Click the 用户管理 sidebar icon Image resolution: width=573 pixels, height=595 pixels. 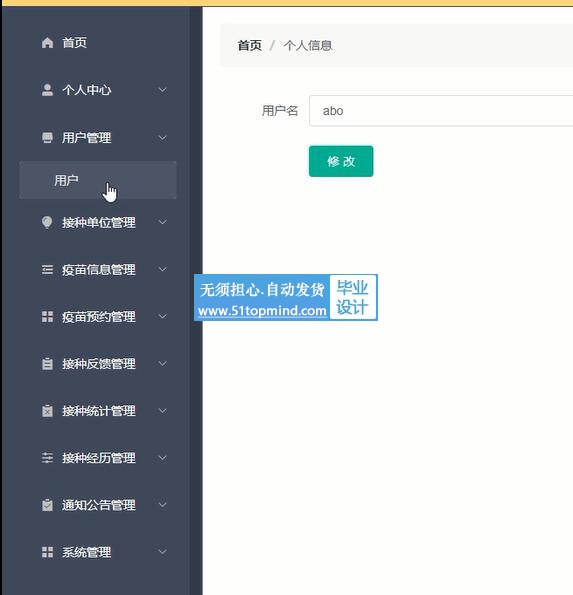tap(47, 137)
